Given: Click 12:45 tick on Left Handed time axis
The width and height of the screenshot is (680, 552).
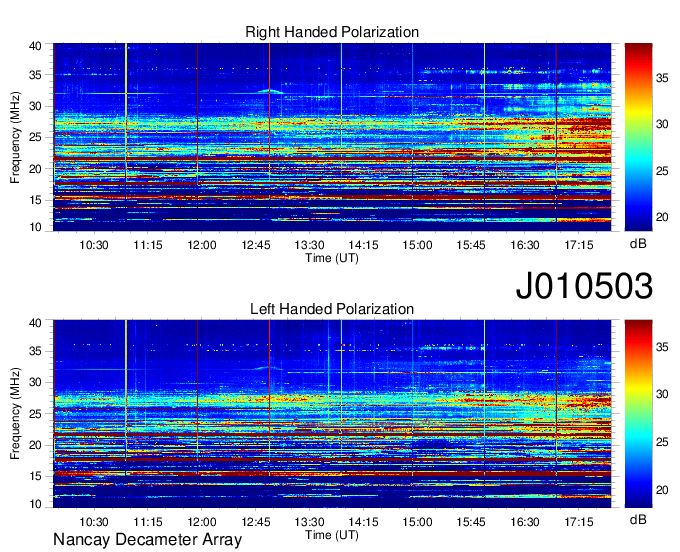Looking at the screenshot, I should tap(256, 522).
